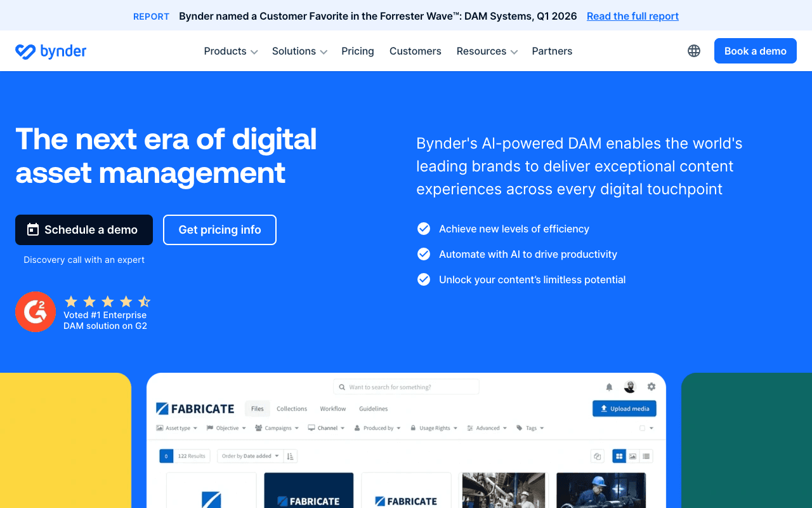Select the Files tab

coord(258,408)
